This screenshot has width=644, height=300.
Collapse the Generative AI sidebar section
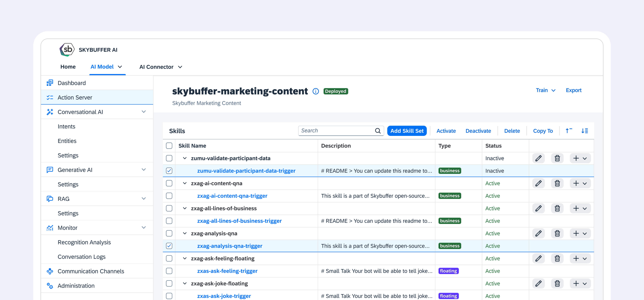(144, 170)
